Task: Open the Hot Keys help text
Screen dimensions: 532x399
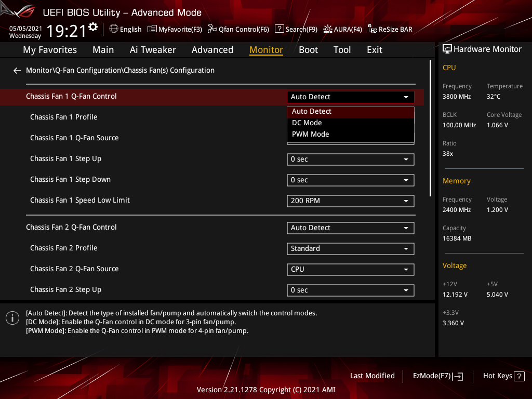Action: (497, 376)
